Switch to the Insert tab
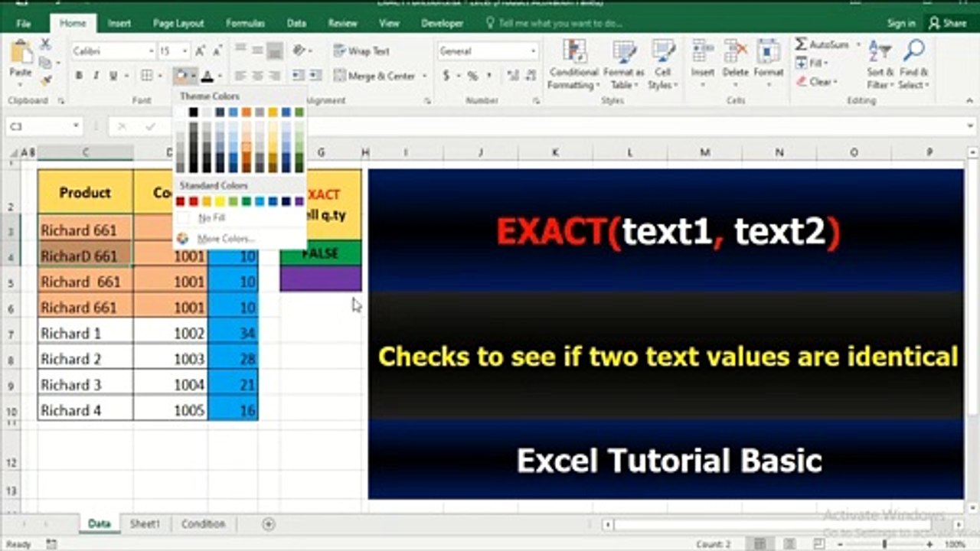 pos(119,23)
